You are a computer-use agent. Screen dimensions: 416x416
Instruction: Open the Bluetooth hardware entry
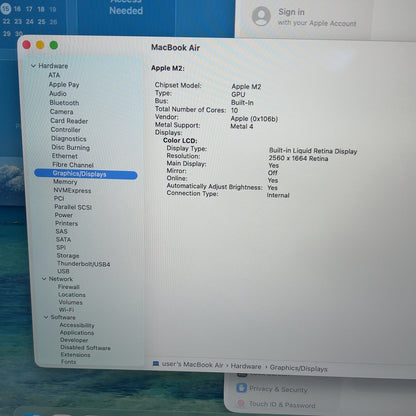64,103
